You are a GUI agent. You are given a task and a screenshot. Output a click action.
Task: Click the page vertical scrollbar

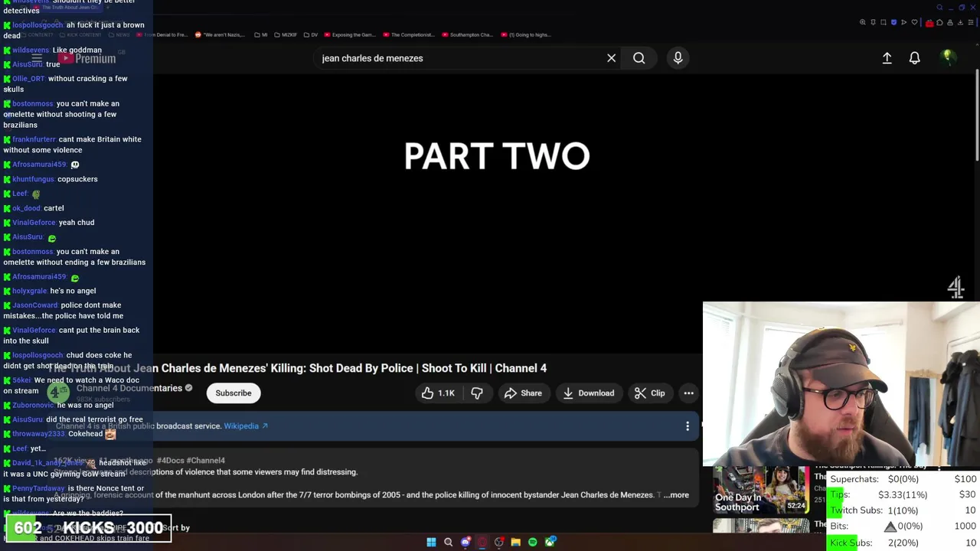[x=977, y=115]
